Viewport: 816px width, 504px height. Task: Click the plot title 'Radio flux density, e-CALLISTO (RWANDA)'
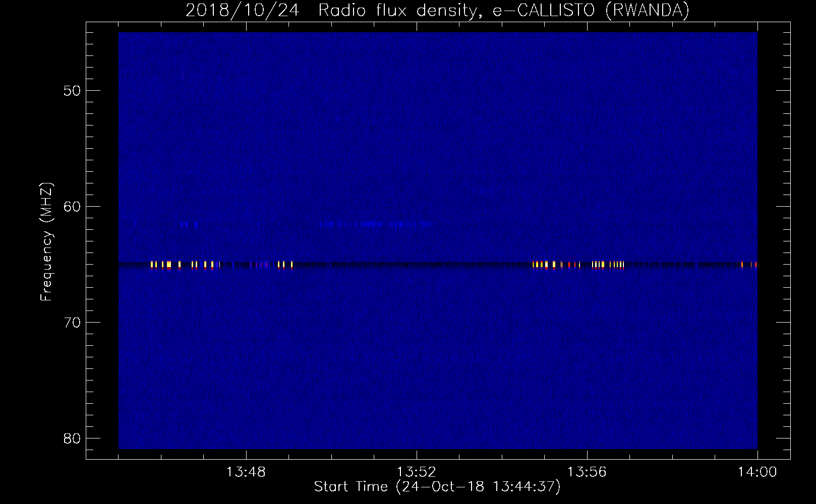click(504, 11)
